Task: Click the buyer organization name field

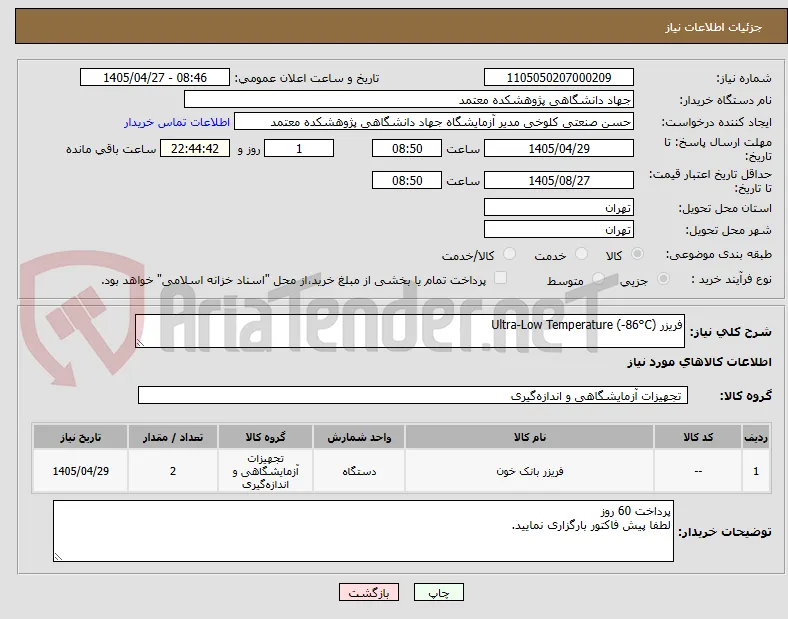Action: [409, 99]
